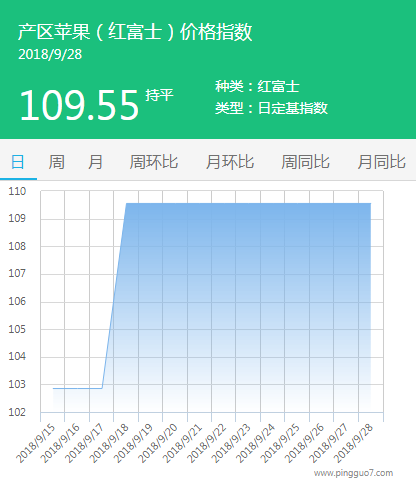Viewport: 416px width, 484px height.
Task: Click the y-axis label 102
Action: [17, 412]
